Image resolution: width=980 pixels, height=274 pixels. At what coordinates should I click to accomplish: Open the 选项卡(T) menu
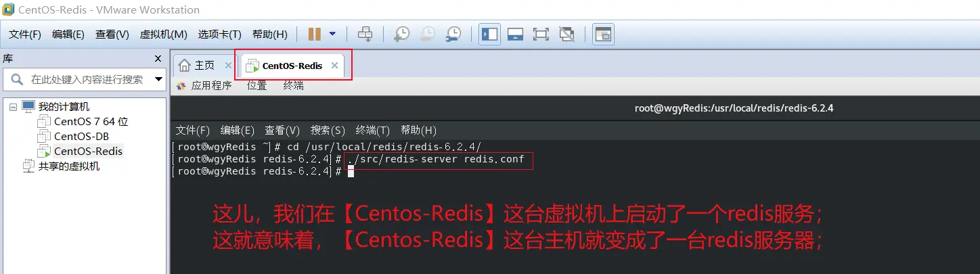(219, 35)
